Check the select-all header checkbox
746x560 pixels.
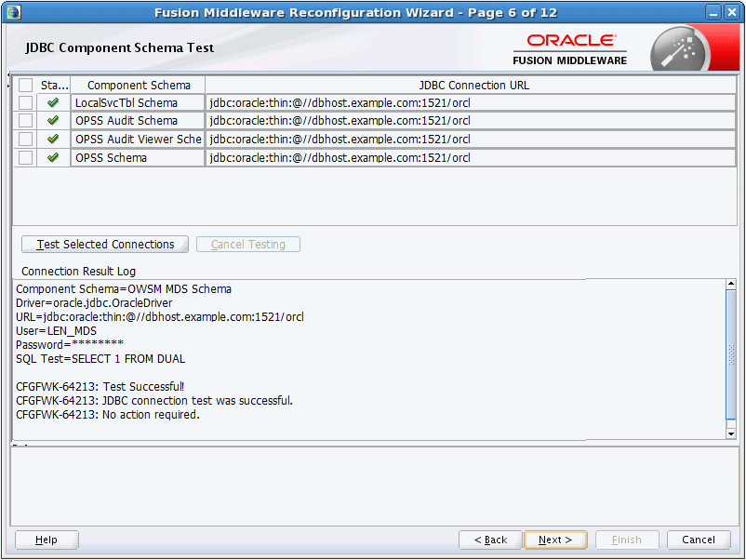tap(25, 86)
